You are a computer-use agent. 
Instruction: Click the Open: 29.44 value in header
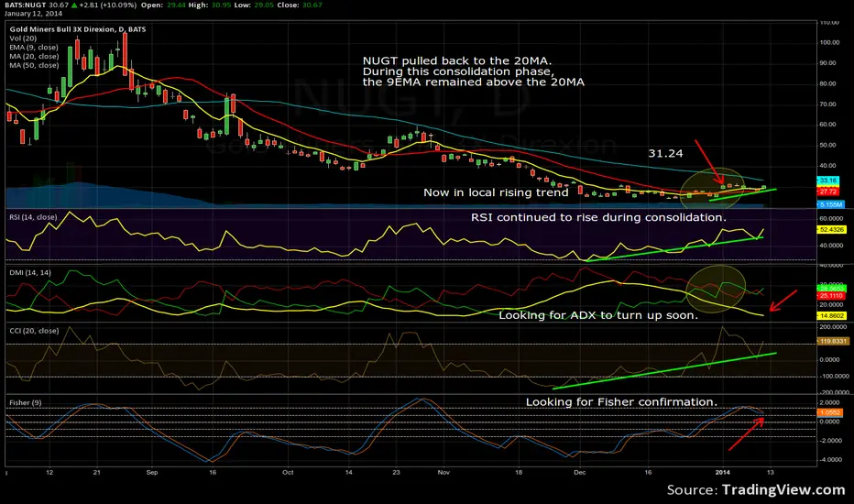pos(162,5)
